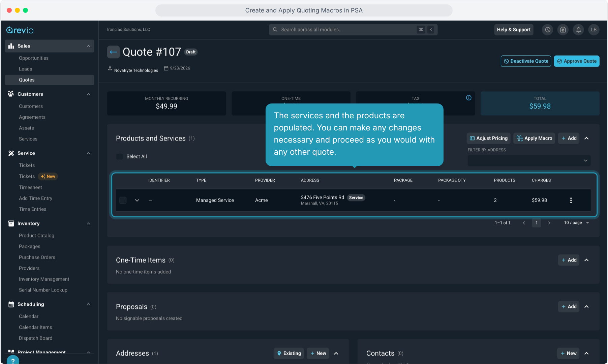Collapse the Addresses section
Image resolution: width=608 pixels, height=364 pixels.
tap(336, 353)
